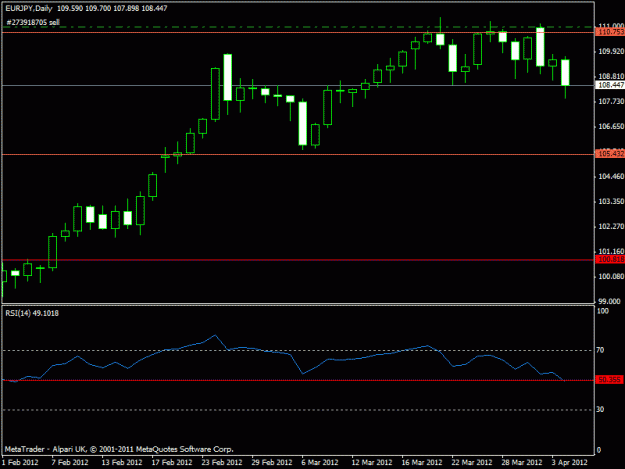
Task: Click the 13 Feb 2012 date label
Action: point(122,462)
